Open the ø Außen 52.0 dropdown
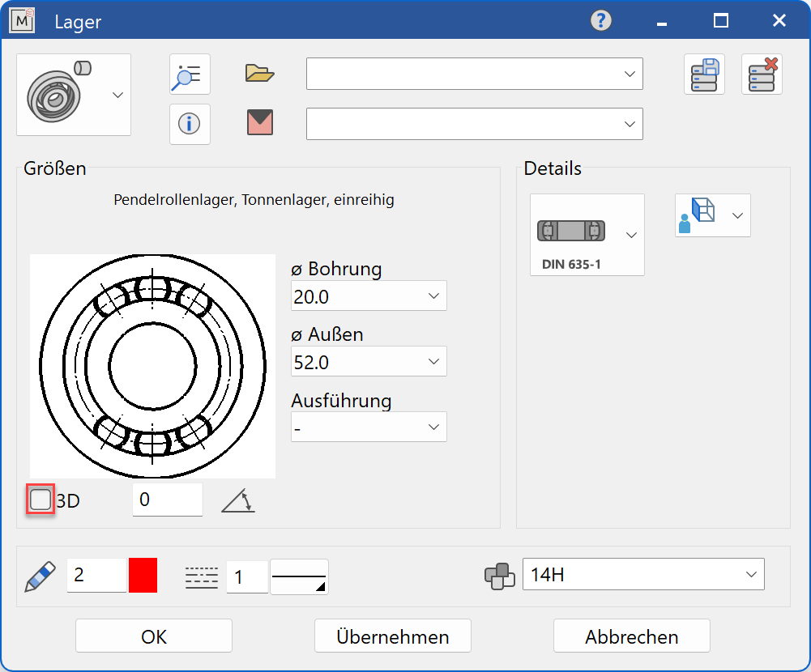This screenshot has height=672, width=811. coord(369,361)
